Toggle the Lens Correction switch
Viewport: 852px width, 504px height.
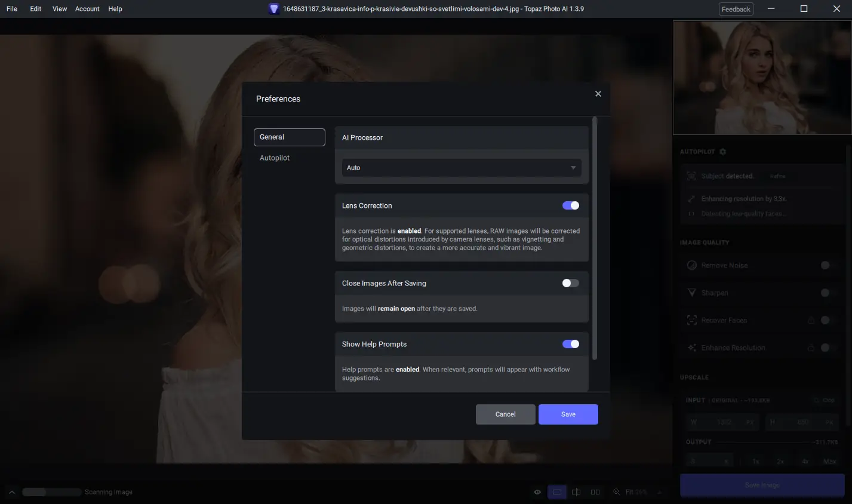[x=571, y=205]
